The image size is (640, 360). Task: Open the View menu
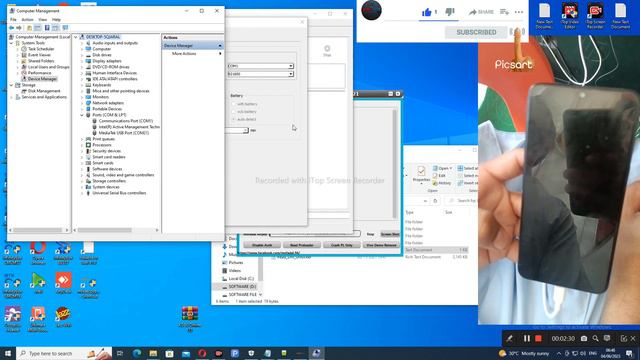(x=42, y=20)
